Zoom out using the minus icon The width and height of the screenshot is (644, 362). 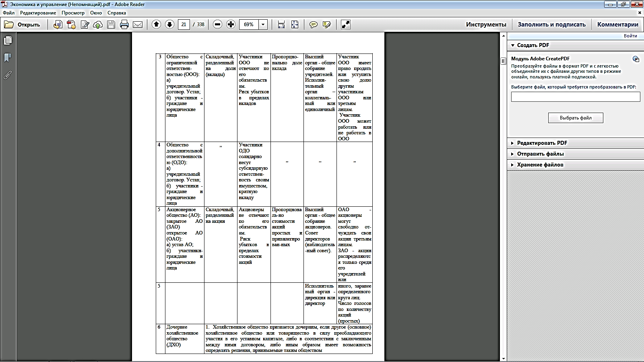(217, 25)
